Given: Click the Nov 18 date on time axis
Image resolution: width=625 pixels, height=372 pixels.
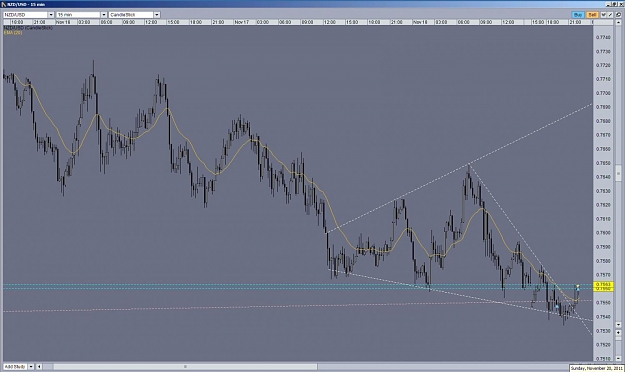Looking at the screenshot, I should point(420,22).
